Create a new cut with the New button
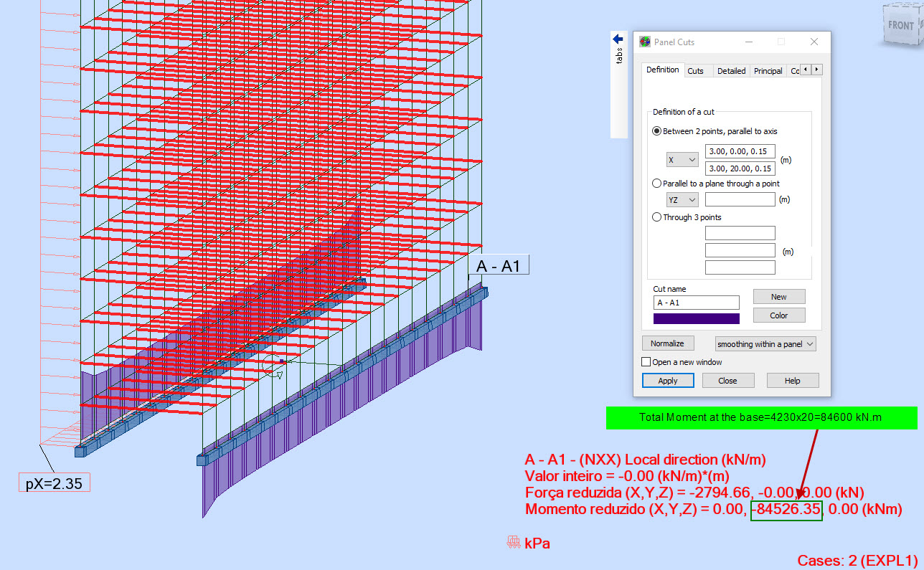Screen dimensions: 924x570 (x=778, y=296)
